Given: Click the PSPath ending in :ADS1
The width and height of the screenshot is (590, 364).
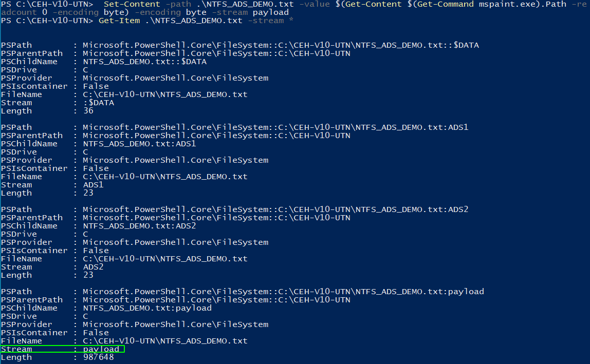Looking at the screenshot, I should click(275, 127).
